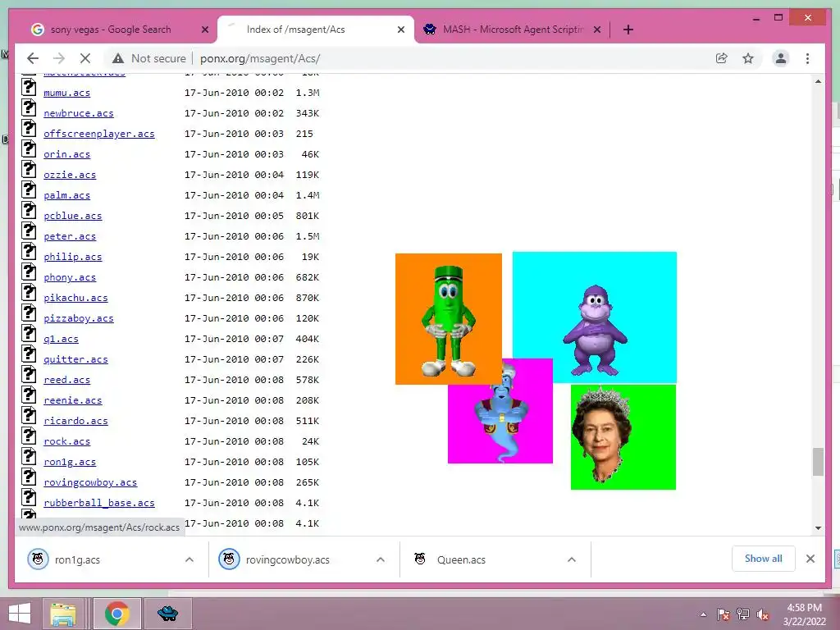Screen dimensions: 840x630
Task: Open downloaded rovingcowboy.acs from download bar
Action: coord(288,559)
